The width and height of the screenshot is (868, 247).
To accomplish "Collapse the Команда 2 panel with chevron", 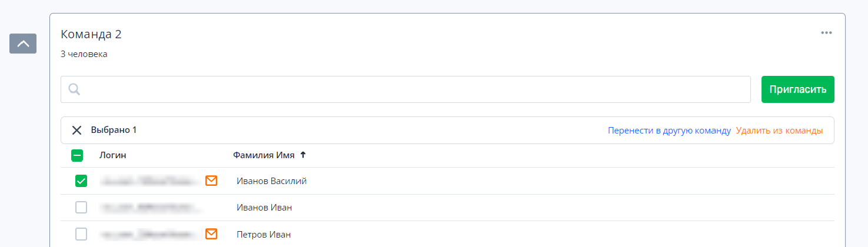I will tap(23, 44).
